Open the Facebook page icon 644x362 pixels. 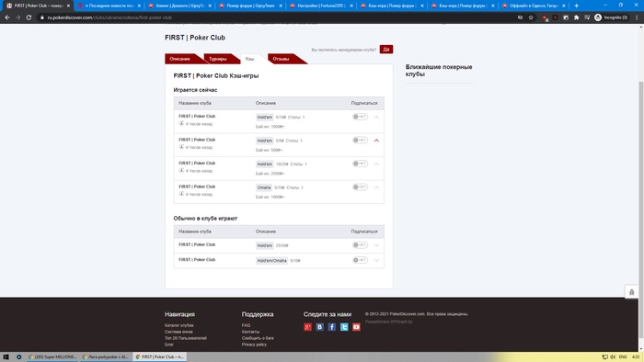(x=332, y=327)
